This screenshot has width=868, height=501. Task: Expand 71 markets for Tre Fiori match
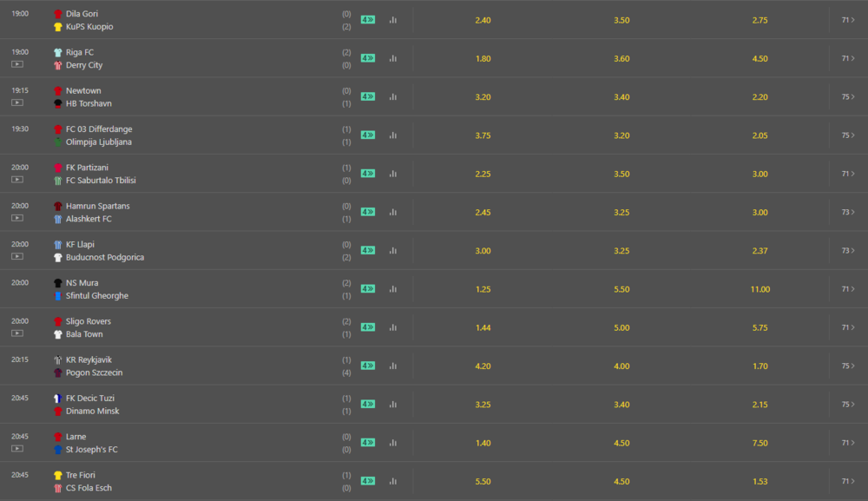848,481
